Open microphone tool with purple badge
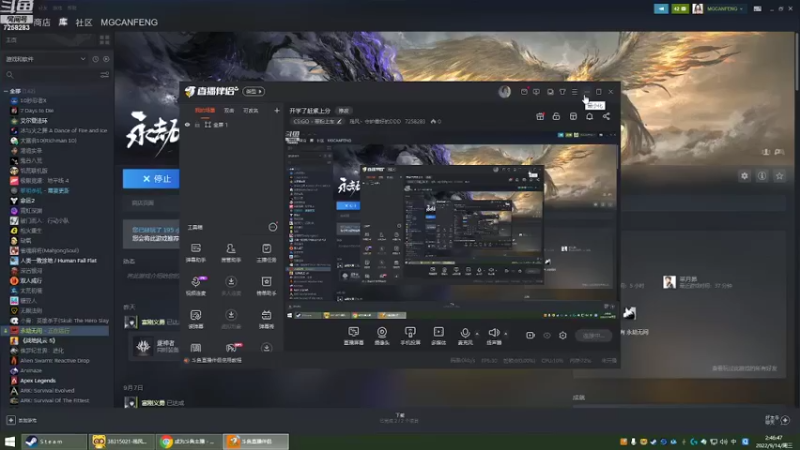Screen dimensions: 800x450 coord(196,286)
